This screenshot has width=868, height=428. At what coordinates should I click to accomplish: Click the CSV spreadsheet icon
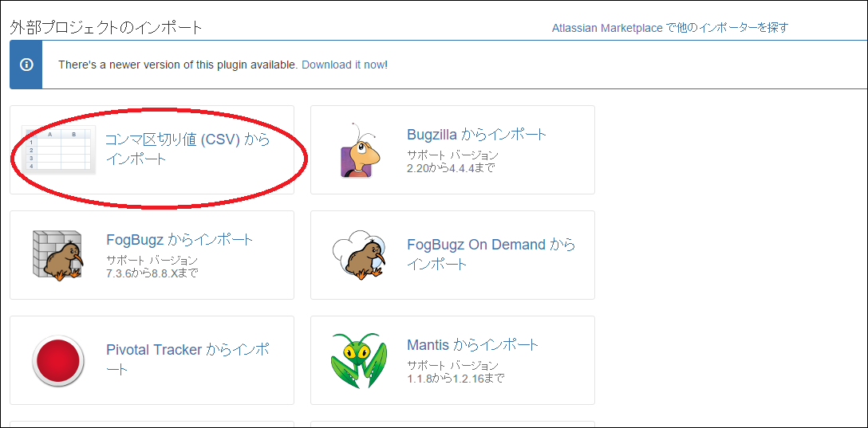(58, 150)
